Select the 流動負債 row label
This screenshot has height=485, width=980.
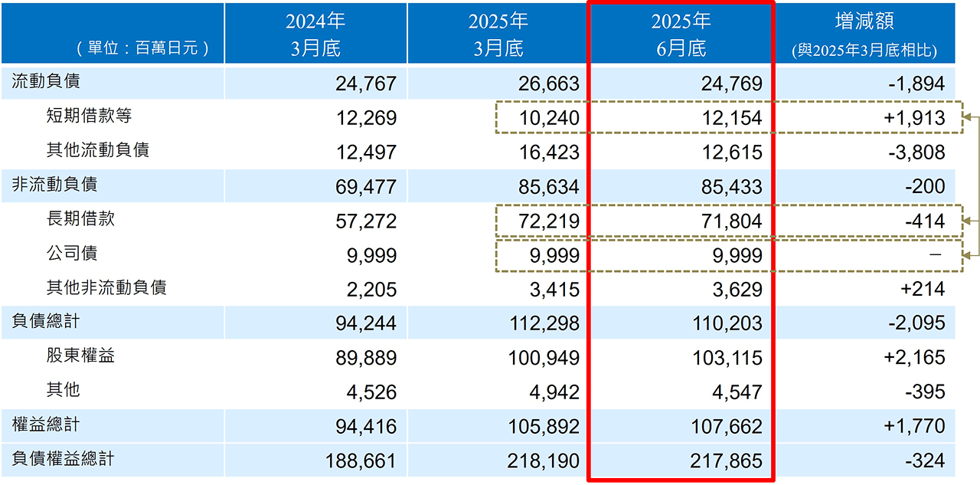44,81
